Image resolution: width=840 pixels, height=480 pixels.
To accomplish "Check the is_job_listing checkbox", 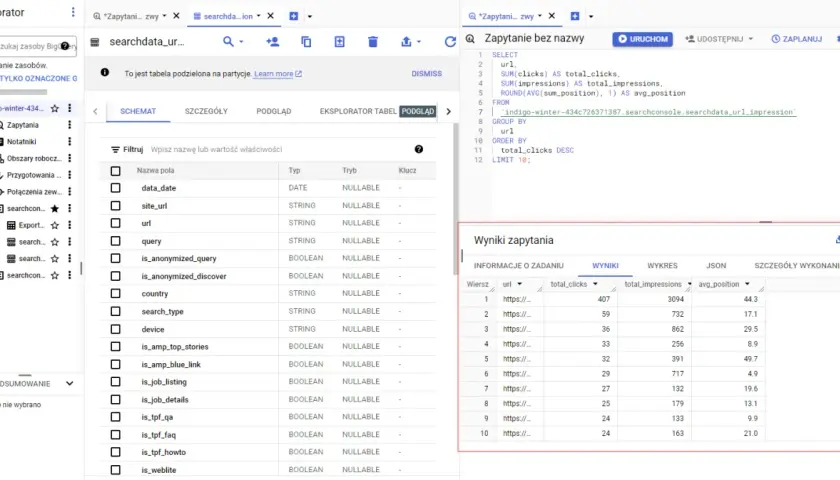I will pyautogui.click(x=115, y=382).
